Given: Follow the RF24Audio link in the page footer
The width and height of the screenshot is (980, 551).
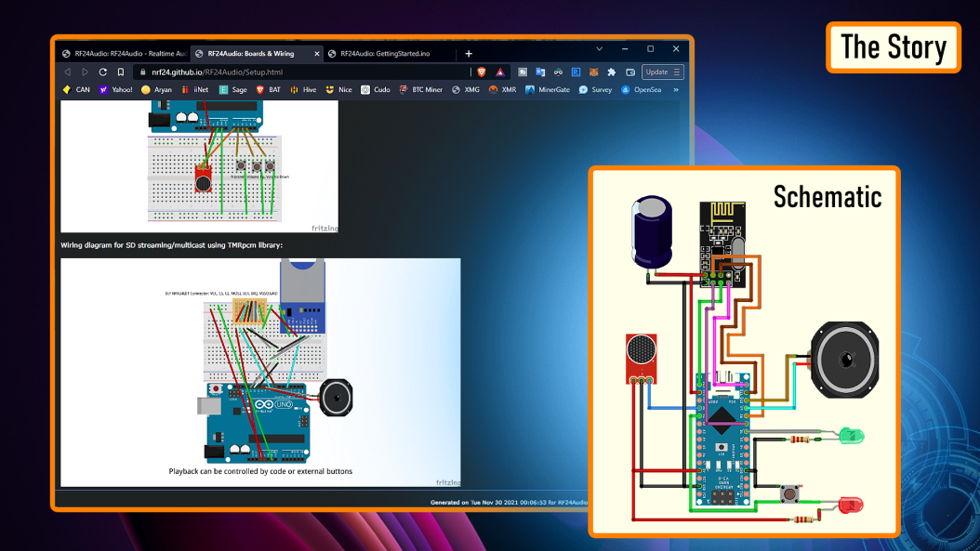Looking at the screenshot, I should click(573, 503).
